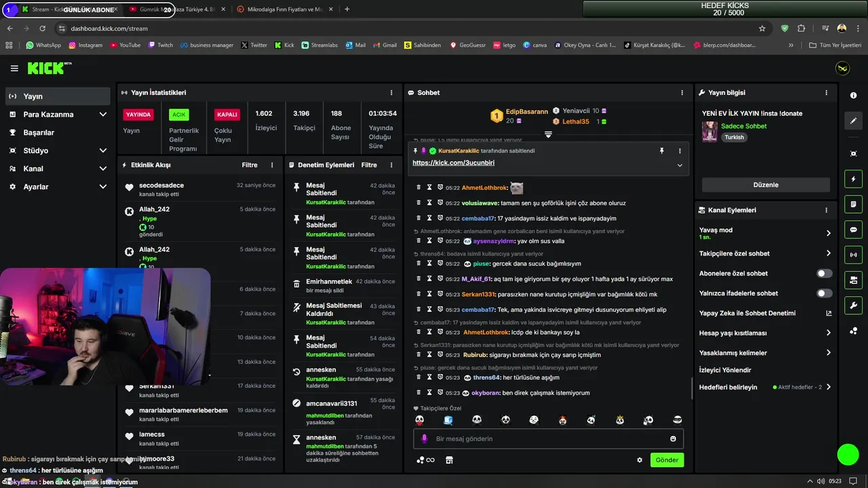Image resolution: width=868 pixels, height=488 pixels.
Task: Click the chat scrollbar thumb
Action: 692,389
